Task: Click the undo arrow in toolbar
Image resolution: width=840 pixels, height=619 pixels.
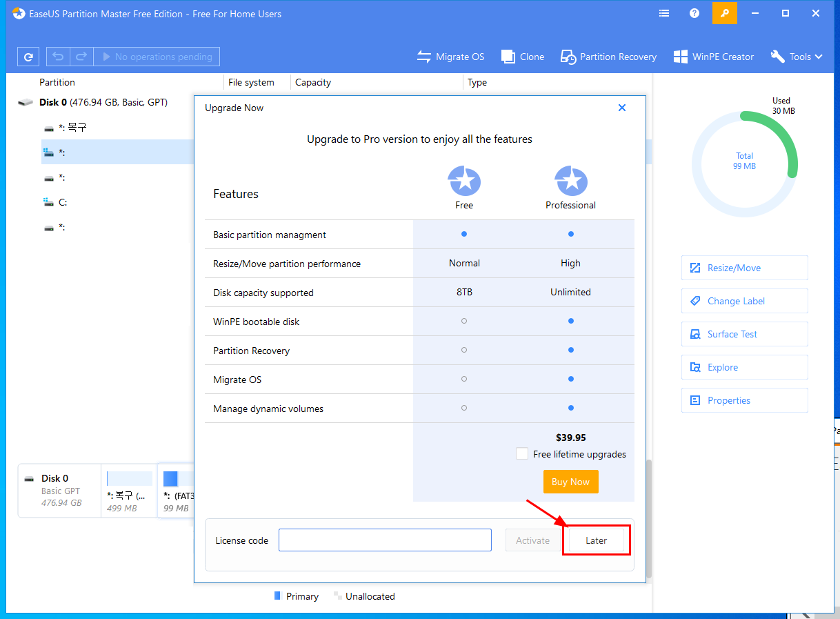Action: click(58, 57)
